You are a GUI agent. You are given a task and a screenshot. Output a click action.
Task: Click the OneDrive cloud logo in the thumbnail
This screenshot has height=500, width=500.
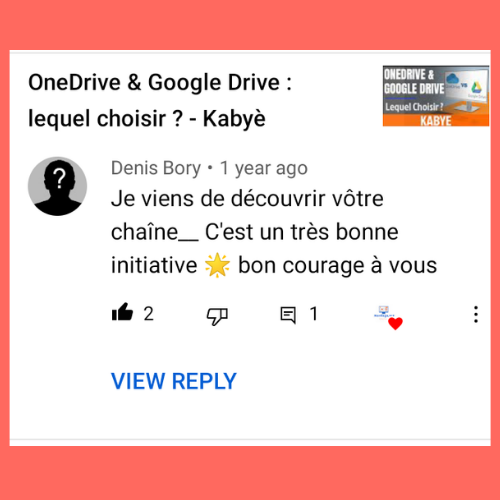(453, 79)
